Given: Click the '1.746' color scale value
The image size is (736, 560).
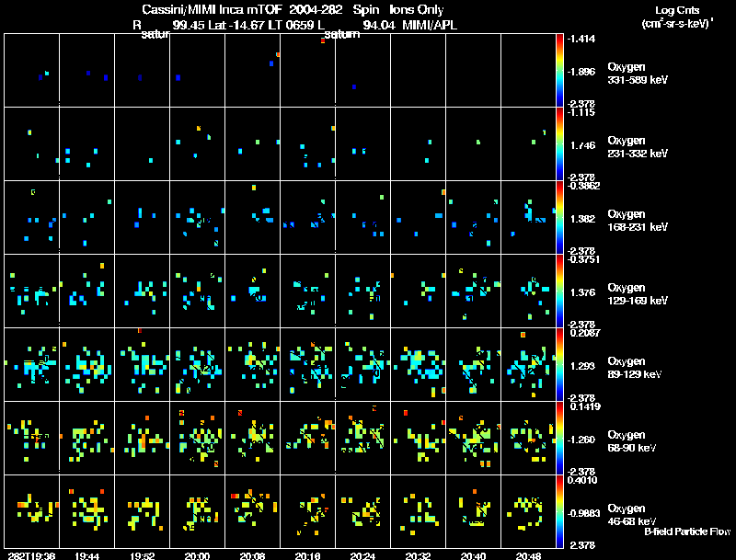Looking at the screenshot, I should click(x=583, y=145).
